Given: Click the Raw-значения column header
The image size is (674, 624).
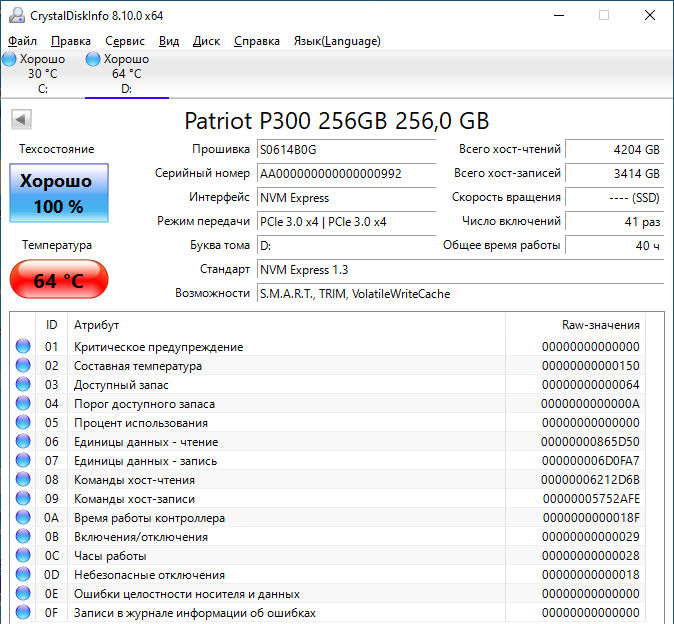Looking at the screenshot, I should pyautogui.click(x=600, y=325).
